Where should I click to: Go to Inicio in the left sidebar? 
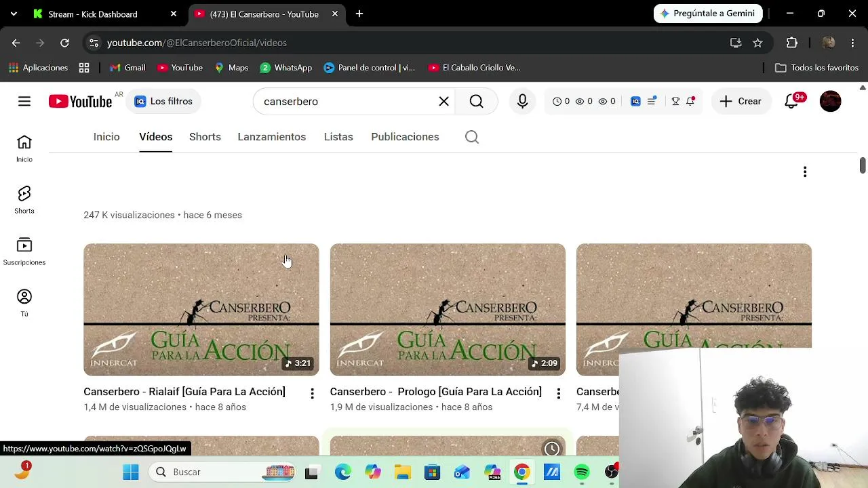coord(24,148)
